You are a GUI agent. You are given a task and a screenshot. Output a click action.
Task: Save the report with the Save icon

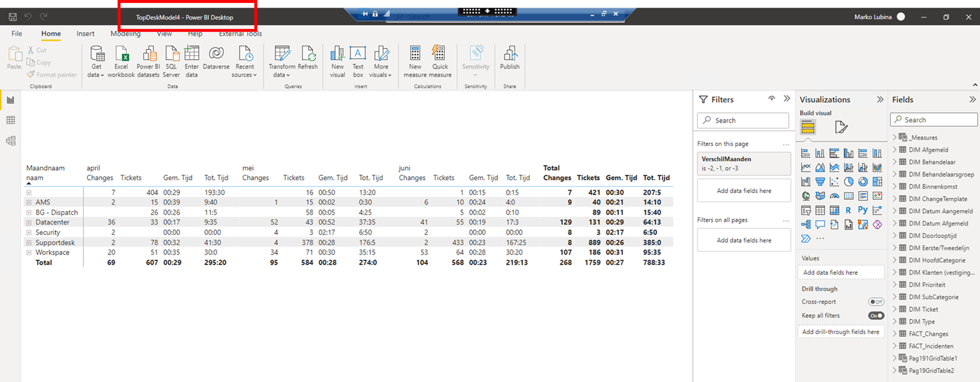[x=13, y=17]
